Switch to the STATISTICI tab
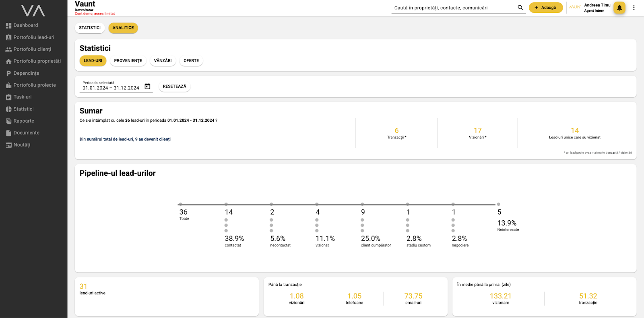 click(x=90, y=28)
